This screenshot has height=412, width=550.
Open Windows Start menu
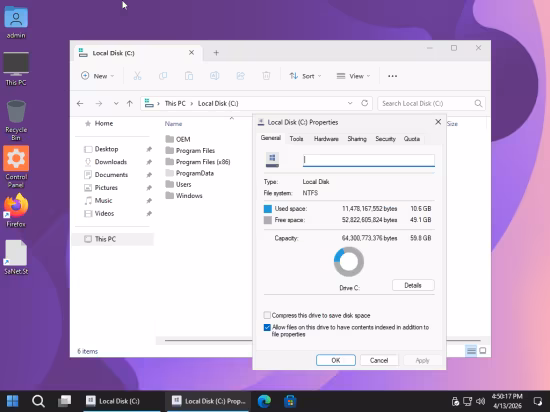pos(13,401)
